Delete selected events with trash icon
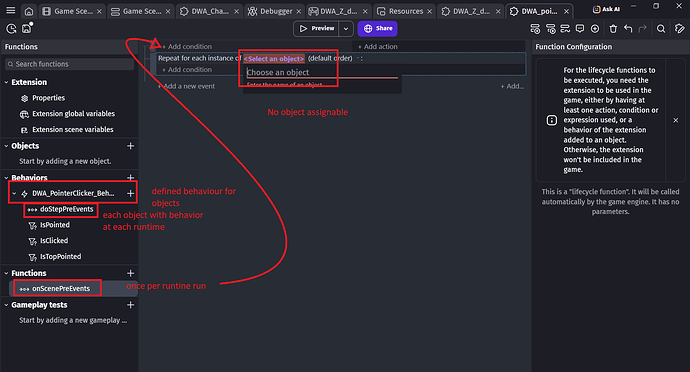This screenshot has height=372, width=690. click(613, 29)
